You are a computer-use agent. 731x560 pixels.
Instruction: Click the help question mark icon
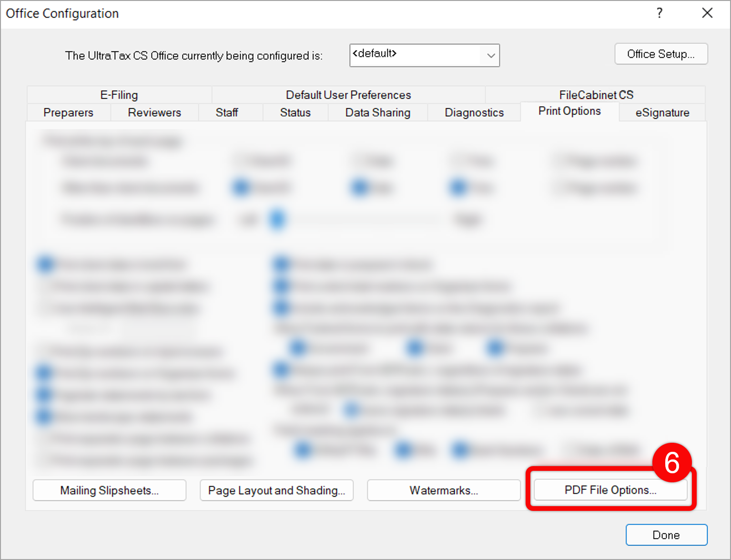tap(660, 13)
